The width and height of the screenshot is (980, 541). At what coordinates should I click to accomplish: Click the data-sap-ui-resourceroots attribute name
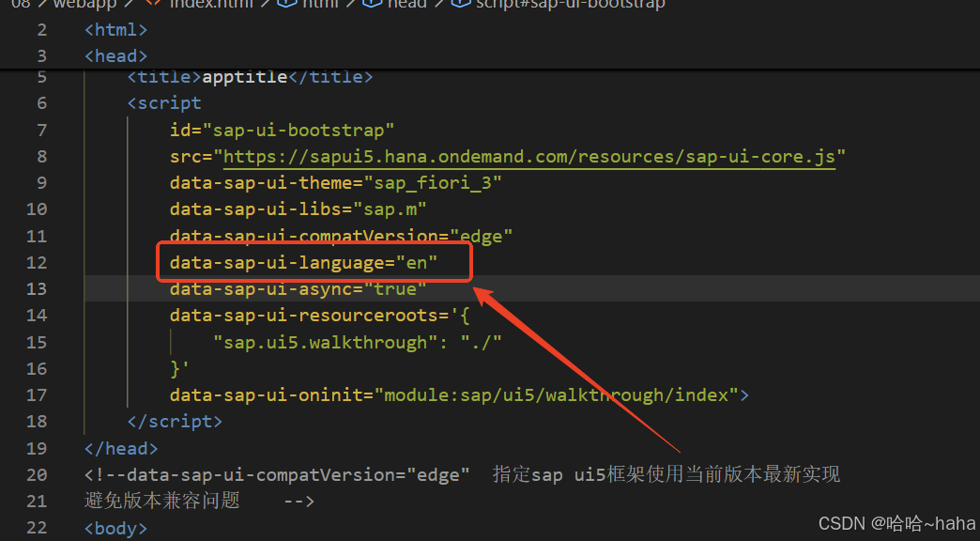(304, 316)
